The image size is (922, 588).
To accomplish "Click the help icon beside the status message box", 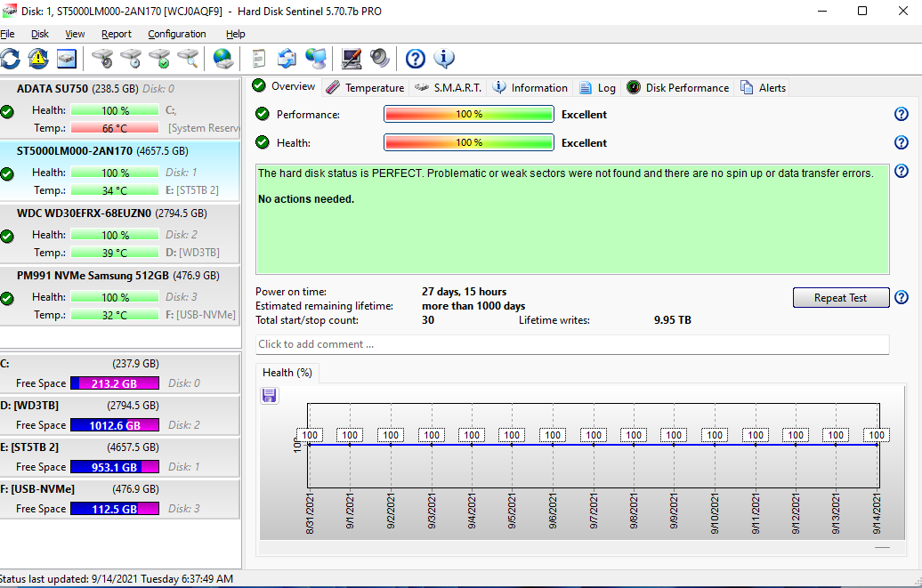I will click(x=902, y=171).
